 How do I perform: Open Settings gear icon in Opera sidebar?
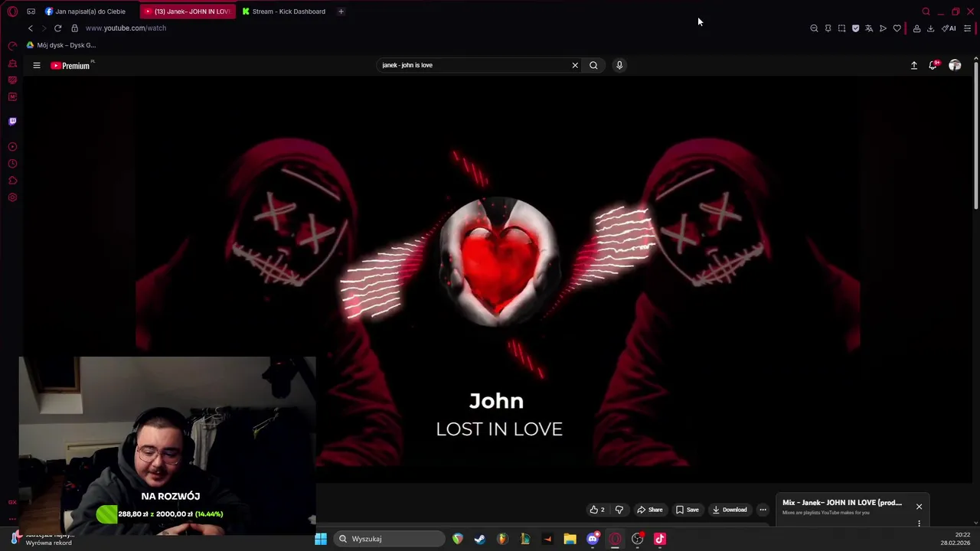tap(12, 197)
